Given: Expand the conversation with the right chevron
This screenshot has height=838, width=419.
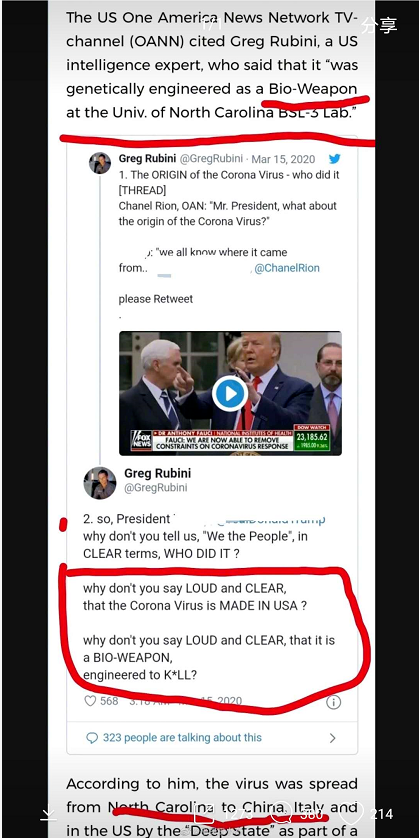Looking at the screenshot, I should pyautogui.click(x=332, y=738).
